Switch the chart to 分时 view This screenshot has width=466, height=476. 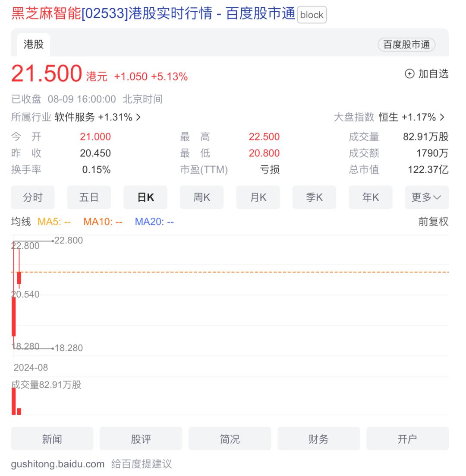coord(33,197)
